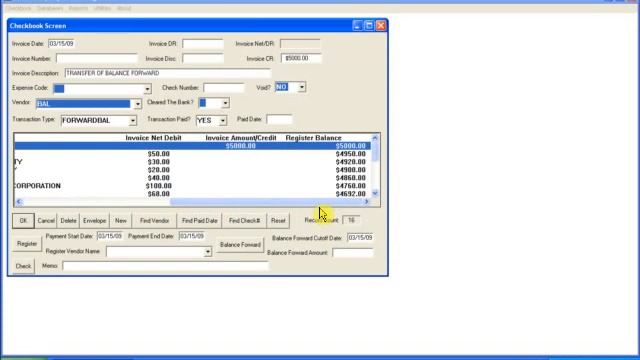The height and width of the screenshot is (360, 640).
Task: Click the Delete button
Action: click(69, 221)
